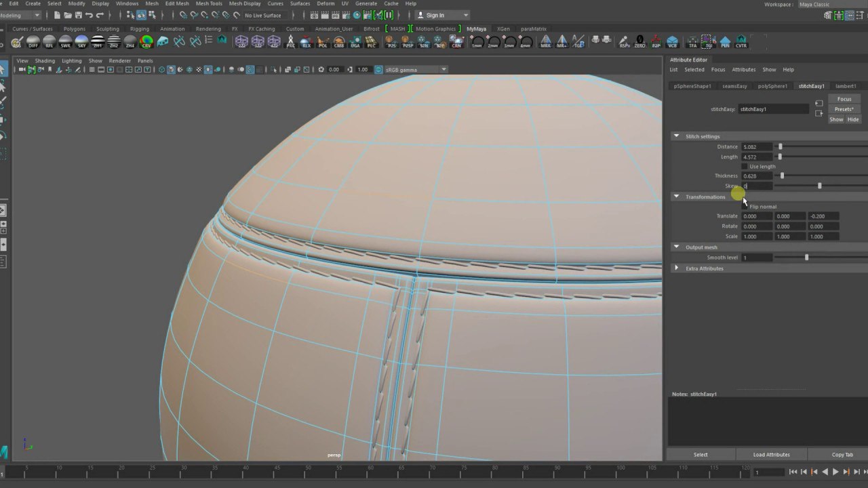Viewport: 868px width, 488px height.
Task: Click the Select button at bottom
Action: 701,455
